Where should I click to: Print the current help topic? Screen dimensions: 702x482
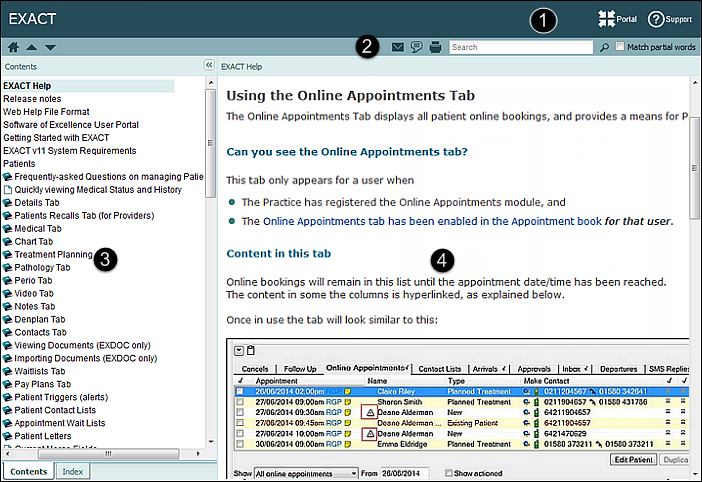[x=435, y=47]
